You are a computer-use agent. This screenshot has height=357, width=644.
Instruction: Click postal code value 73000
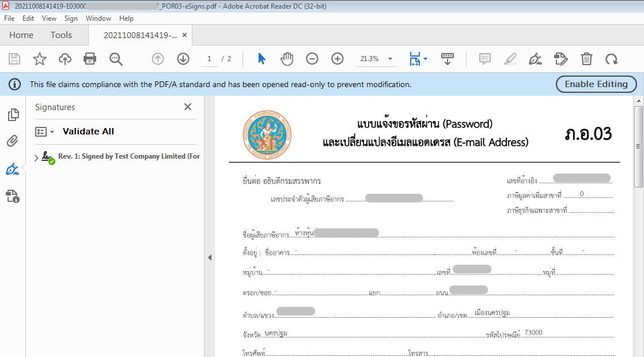tap(533, 332)
